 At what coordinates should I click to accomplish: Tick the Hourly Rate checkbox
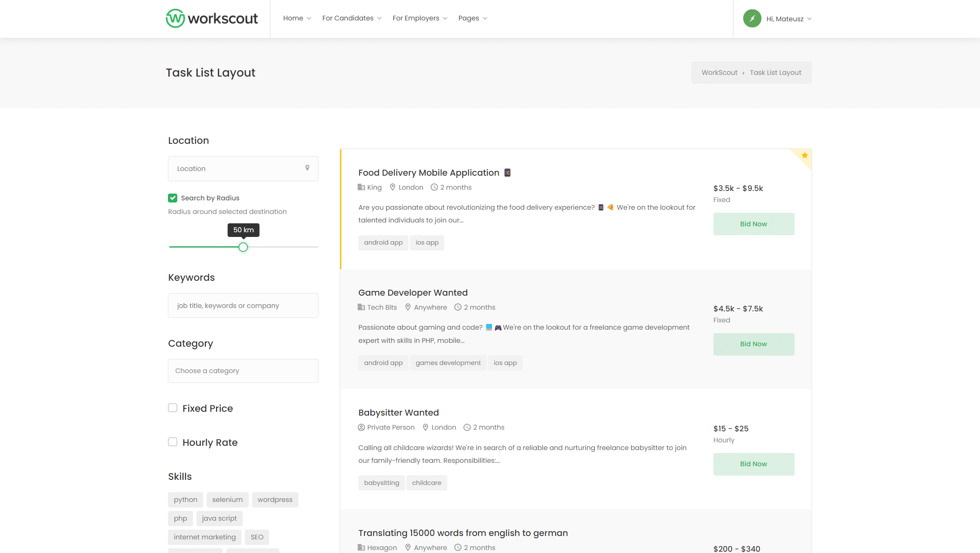click(173, 442)
